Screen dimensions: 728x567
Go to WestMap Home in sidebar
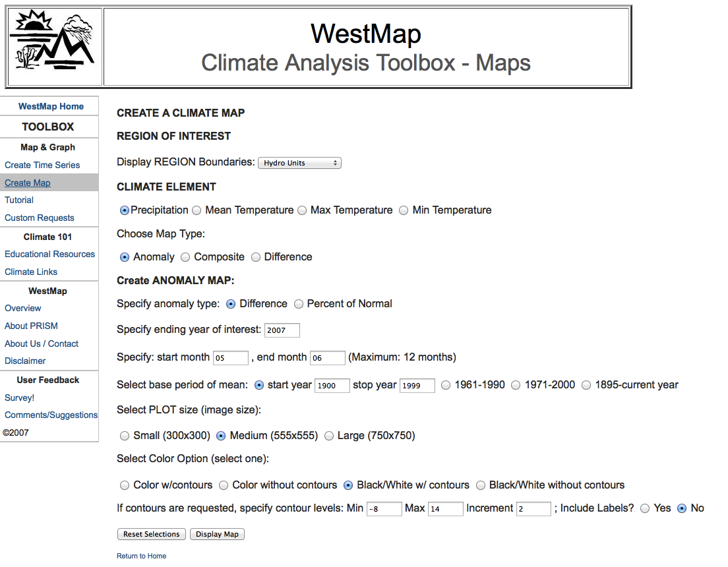(x=51, y=106)
